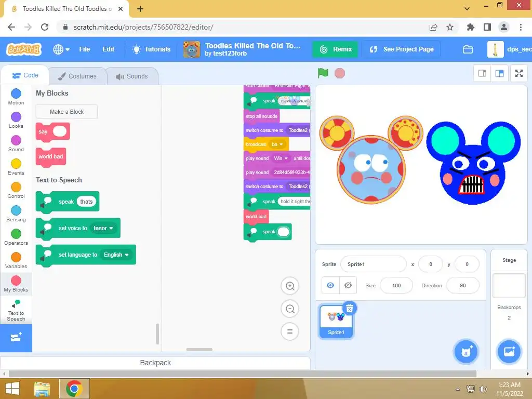The image size is (532, 399).
Task: Open the Operators blocks category
Action: point(16,237)
